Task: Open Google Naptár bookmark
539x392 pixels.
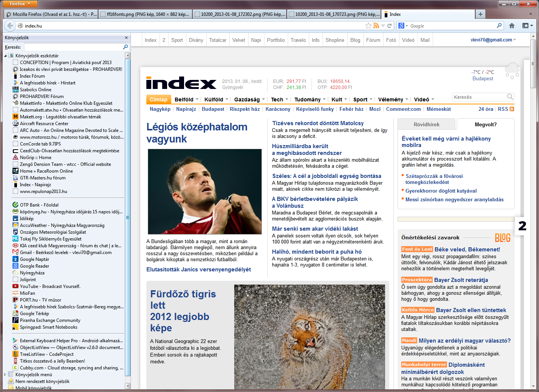Action: point(31,259)
